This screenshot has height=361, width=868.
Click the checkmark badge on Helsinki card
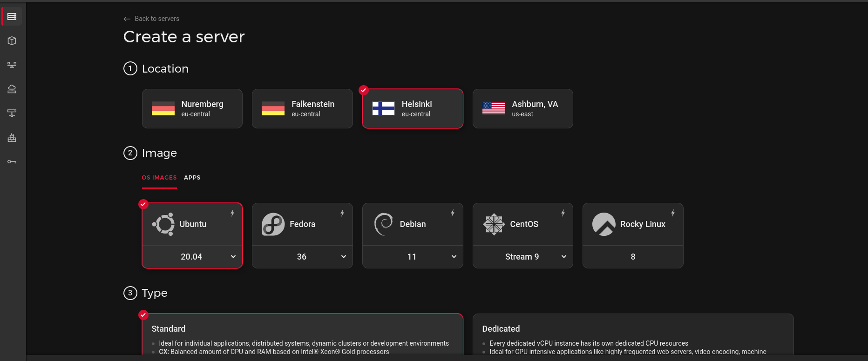pyautogui.click(x=364, y=90)
